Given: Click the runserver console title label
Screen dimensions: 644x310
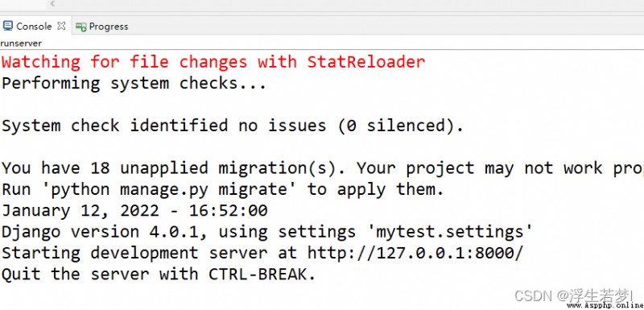Looking at the screenshot, I should click(x=21, y=43).
